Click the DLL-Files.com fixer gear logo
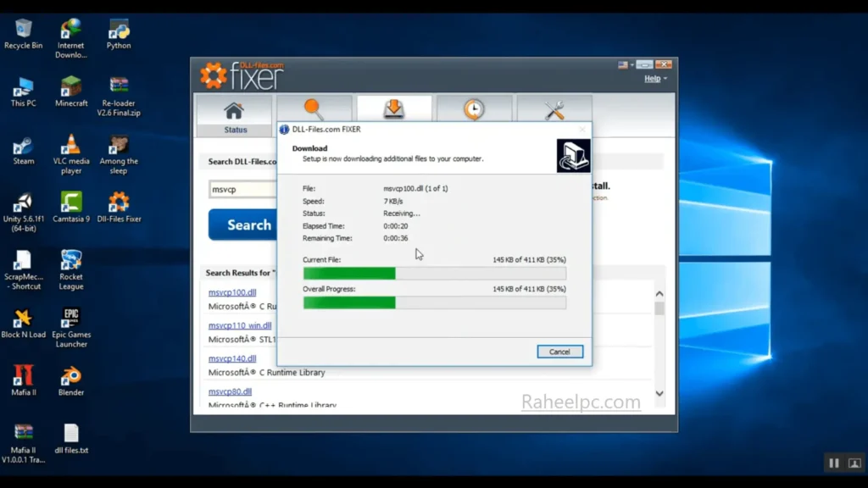This screenshot has width=868, height=488. click(x=214, y=75)
